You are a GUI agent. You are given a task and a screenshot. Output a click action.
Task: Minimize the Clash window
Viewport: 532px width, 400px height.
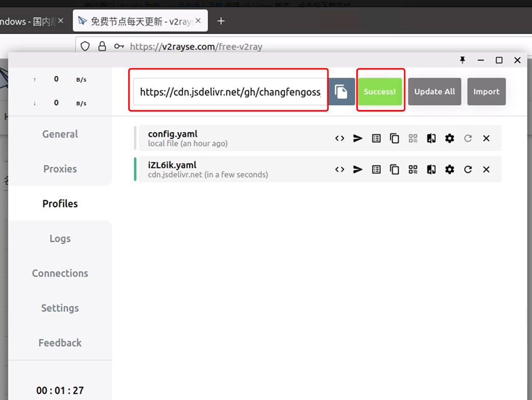click(x=481, y=60)
